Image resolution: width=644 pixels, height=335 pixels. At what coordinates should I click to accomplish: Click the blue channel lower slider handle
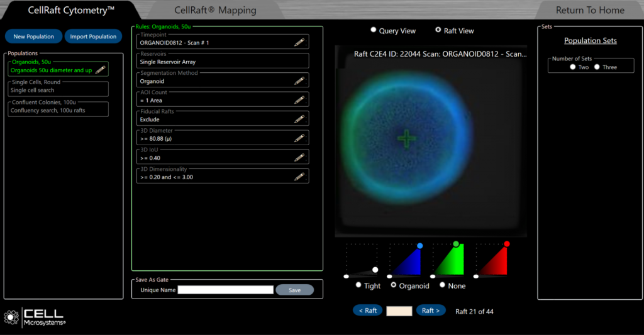(x=389, y=277)
